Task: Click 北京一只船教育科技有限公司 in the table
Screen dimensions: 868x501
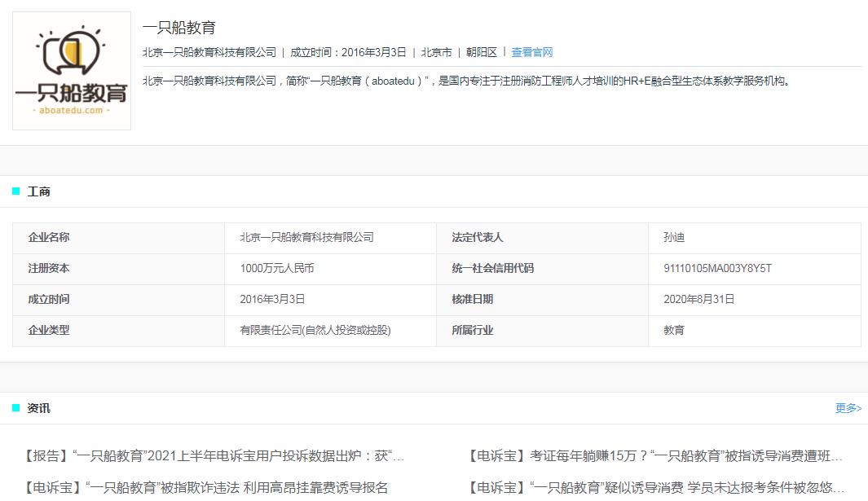Action: click(306, 237)
